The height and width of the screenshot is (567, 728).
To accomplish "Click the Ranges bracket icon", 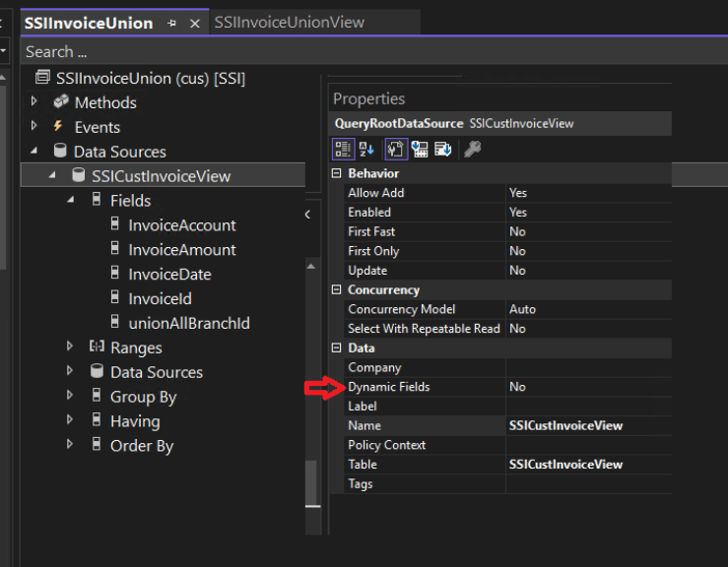I will [97, 347].
